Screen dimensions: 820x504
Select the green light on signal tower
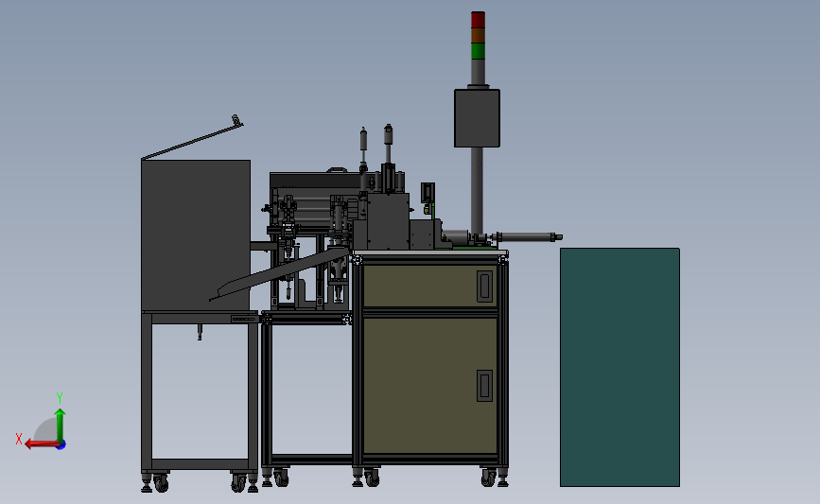point(478,51)
